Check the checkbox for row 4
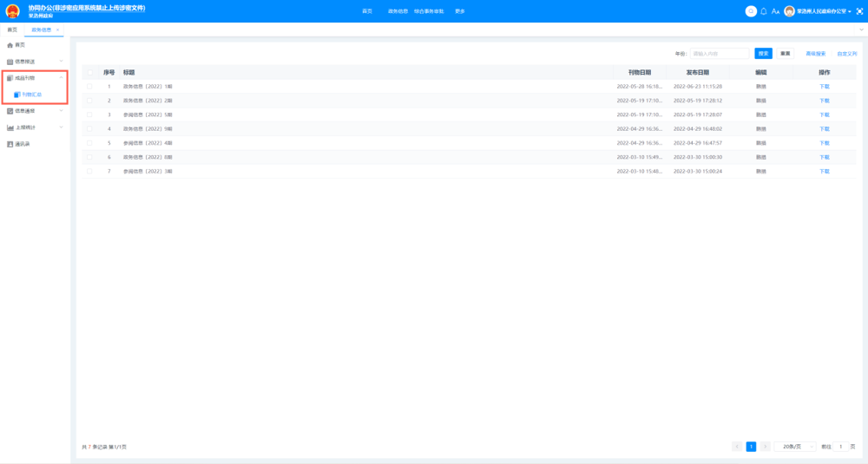Viewport: 868px width, 464px height. pos(89,129)
